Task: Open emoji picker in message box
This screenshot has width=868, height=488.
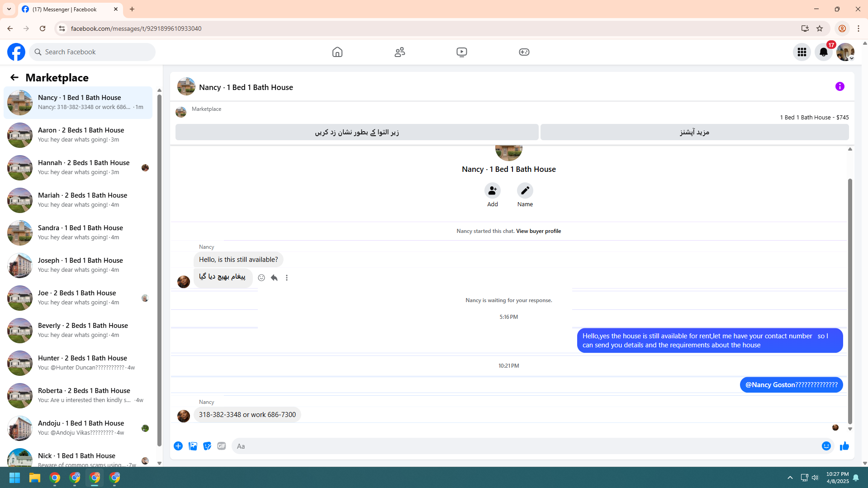Action: [x=826, y=446]
